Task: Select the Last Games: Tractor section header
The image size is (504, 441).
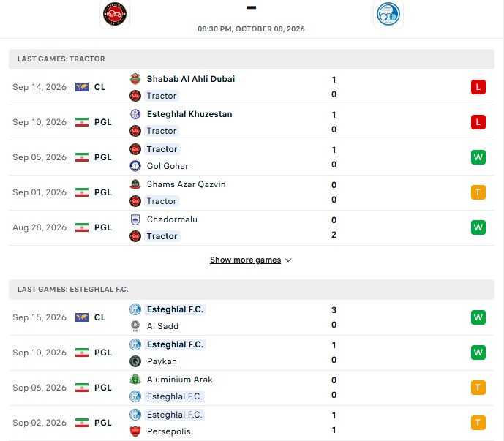Action: pos(252,59)
